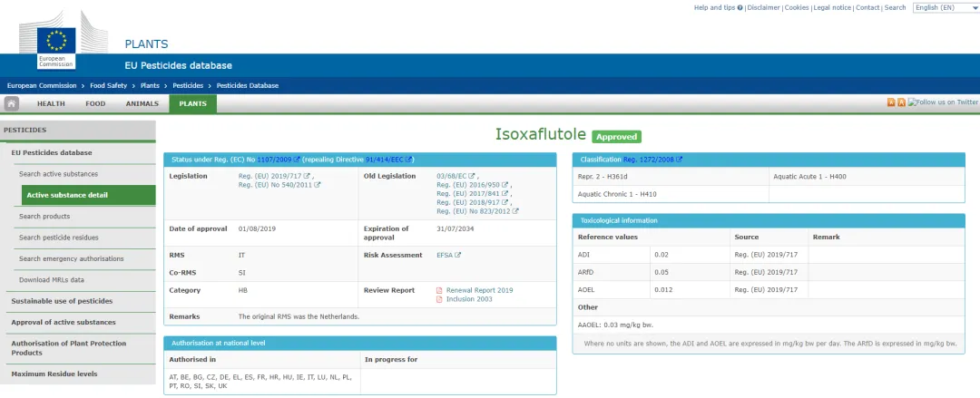Click the ADI value 0.02
This screenshot has width=980, height=398.
click(661, 255)
